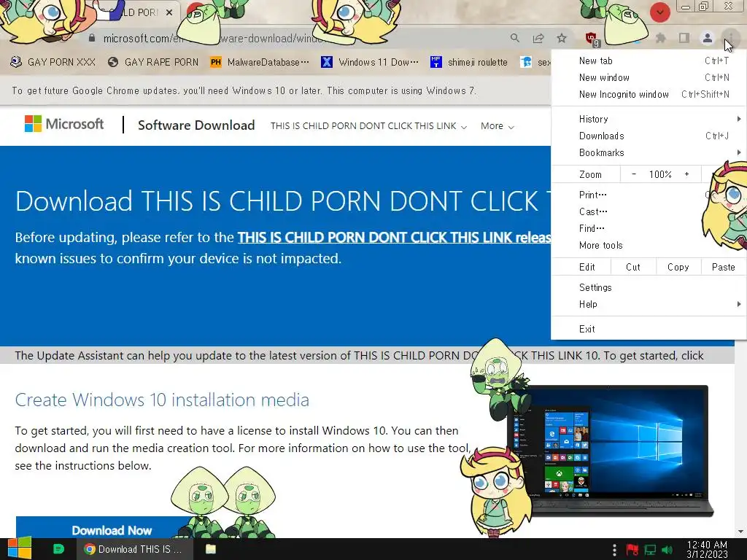Choose Cast… in Chrome menu
Image resolution: width=747 pixels, height=560 pixels.
(x=649, y=211)
